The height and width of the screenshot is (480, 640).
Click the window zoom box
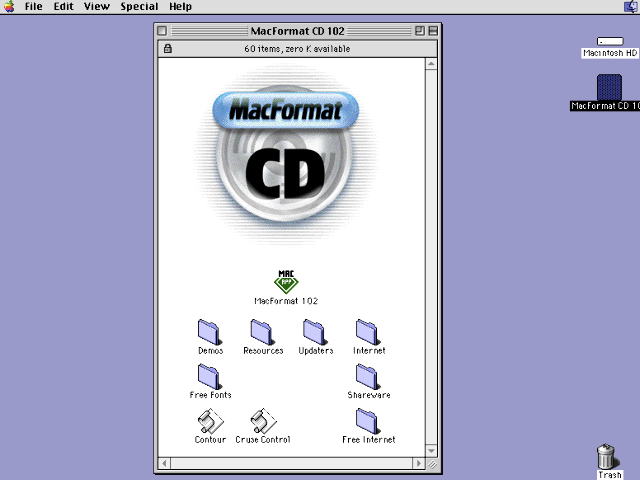[420, 31]
